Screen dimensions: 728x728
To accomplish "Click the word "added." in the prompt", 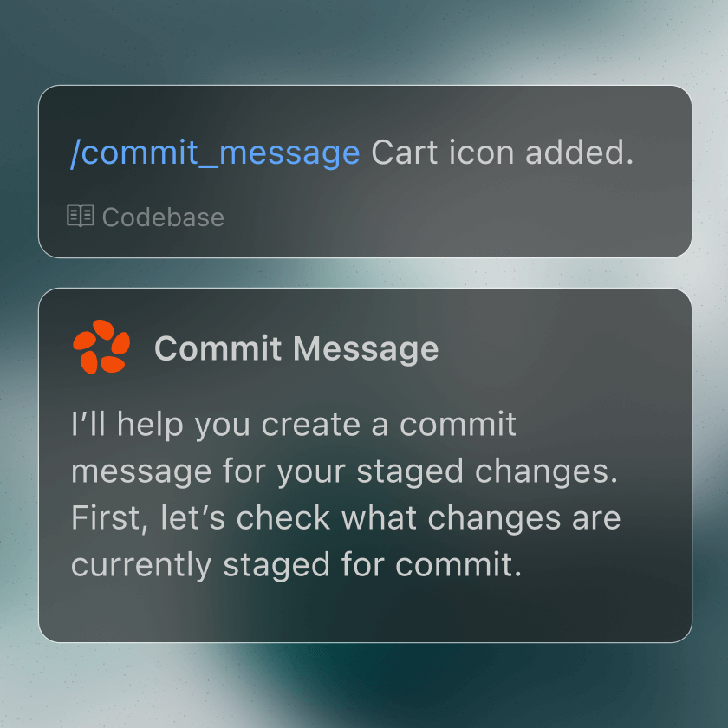I will [580, 153].
